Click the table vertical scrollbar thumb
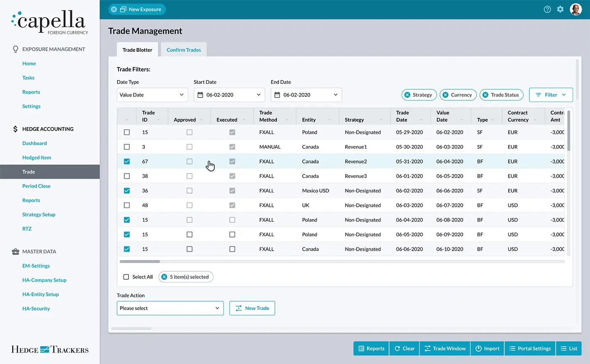 click(x=569, y=131)
